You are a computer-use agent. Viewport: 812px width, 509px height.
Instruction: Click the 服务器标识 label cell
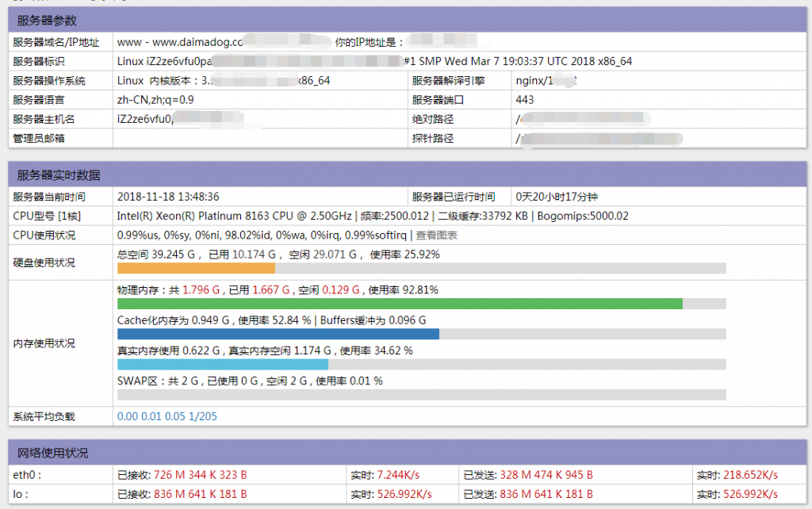[60, 61]
